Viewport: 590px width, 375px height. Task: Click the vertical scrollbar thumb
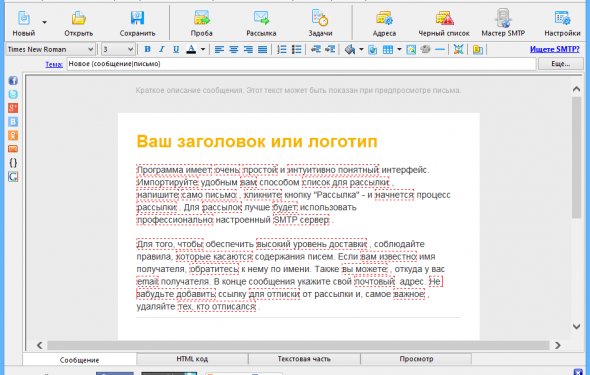click(x=576, y=157)
